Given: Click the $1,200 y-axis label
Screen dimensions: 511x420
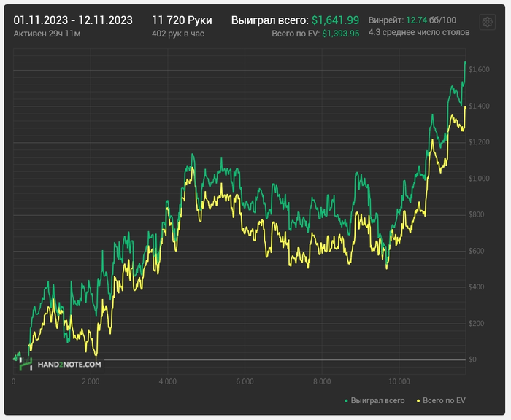Looking at the screenshot, I should (479, 142).
